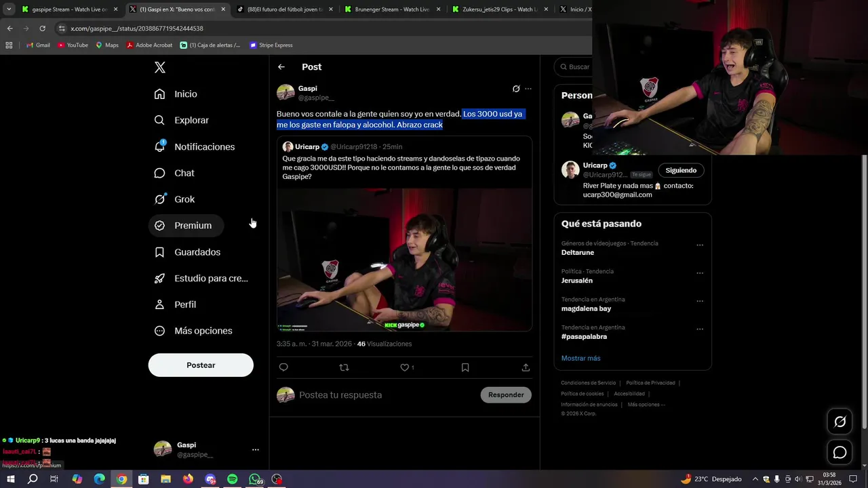The height and width of the screenshot is (488, 868).
Task: Toggle Siguiendo button for Uricarp
Action: point(681,170)
